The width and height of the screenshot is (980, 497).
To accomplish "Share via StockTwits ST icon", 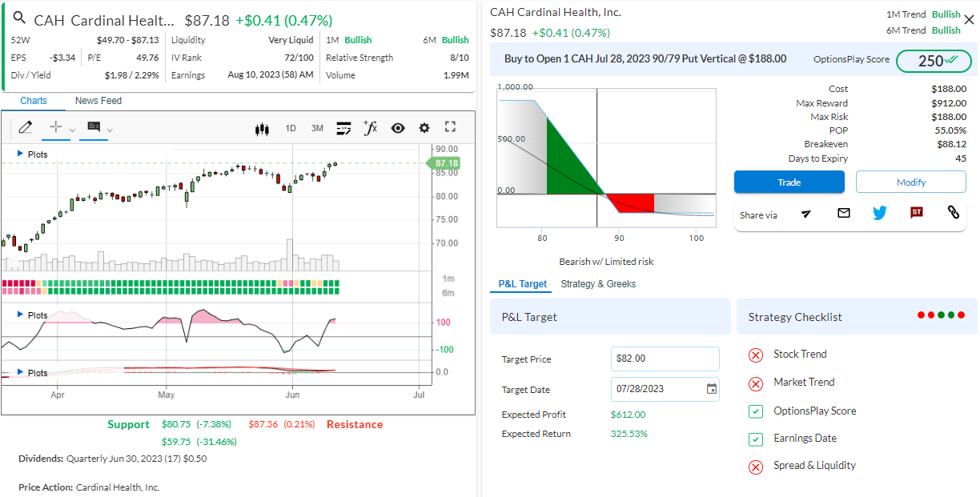I will [x=917, y=213].
